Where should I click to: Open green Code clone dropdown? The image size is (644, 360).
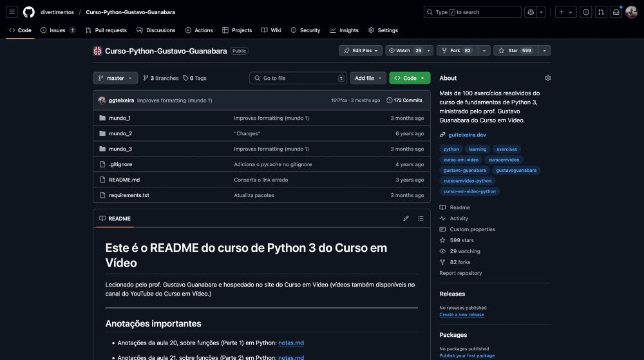[410, 78]
